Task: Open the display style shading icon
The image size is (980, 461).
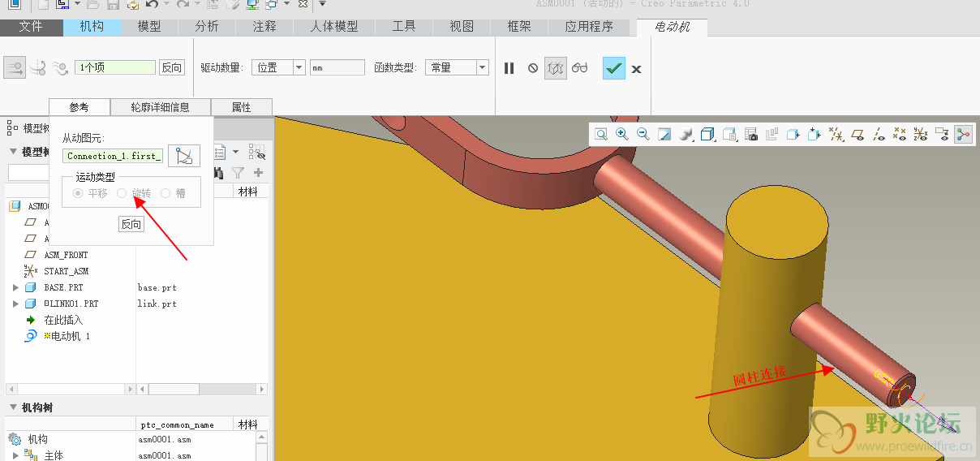Action: [686, 134]
